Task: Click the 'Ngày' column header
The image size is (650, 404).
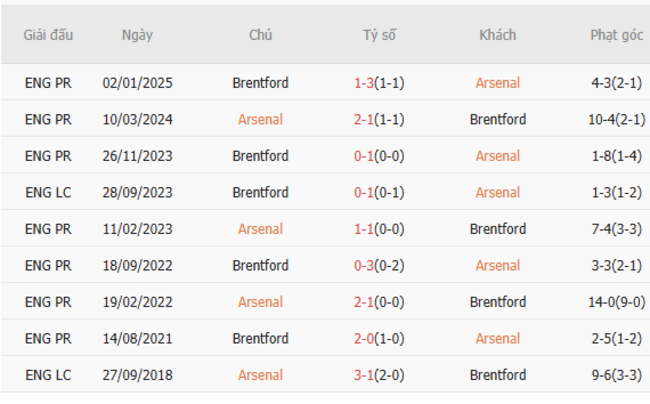Action: coord(137,35)
